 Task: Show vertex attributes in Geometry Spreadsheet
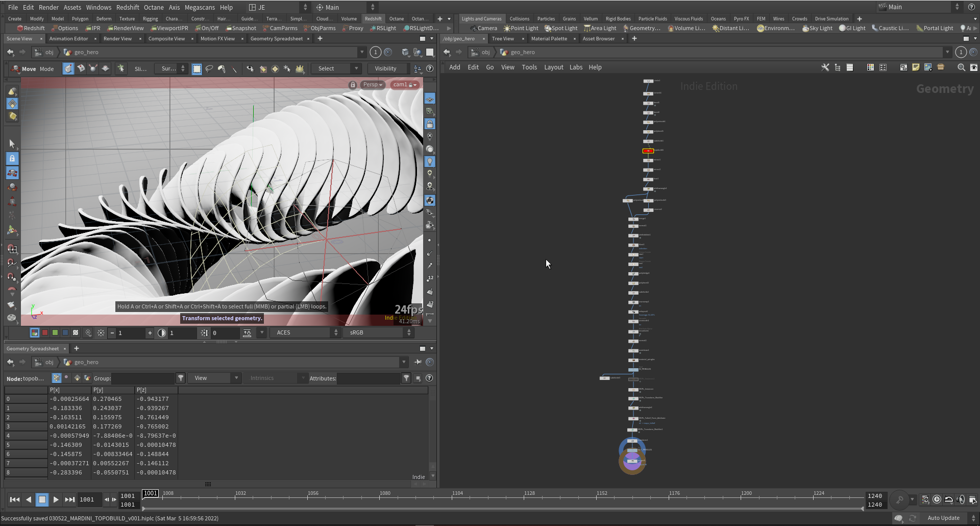click(x=66, y=378)
